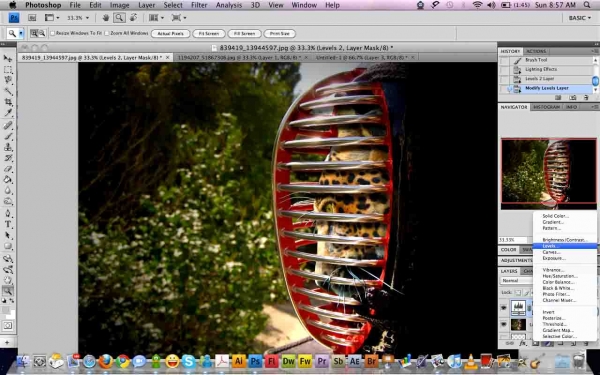The width and height of the screenshot is (600, 375).
Task: Select the Type tool
Action: pyautogui.click(x=8, y=224)
